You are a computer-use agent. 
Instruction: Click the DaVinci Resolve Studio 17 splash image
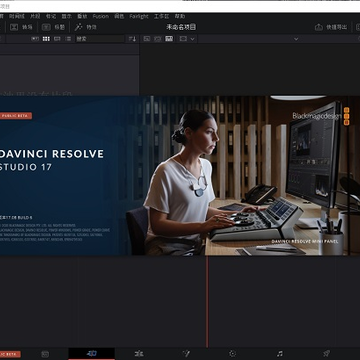(x=180, y=176)
